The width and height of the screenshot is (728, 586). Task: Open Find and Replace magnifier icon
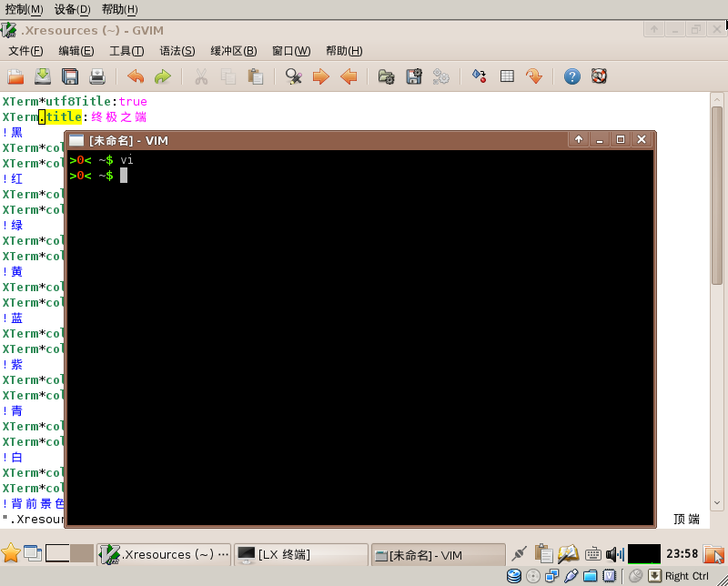pyautogui.click(x=294, y=76)
